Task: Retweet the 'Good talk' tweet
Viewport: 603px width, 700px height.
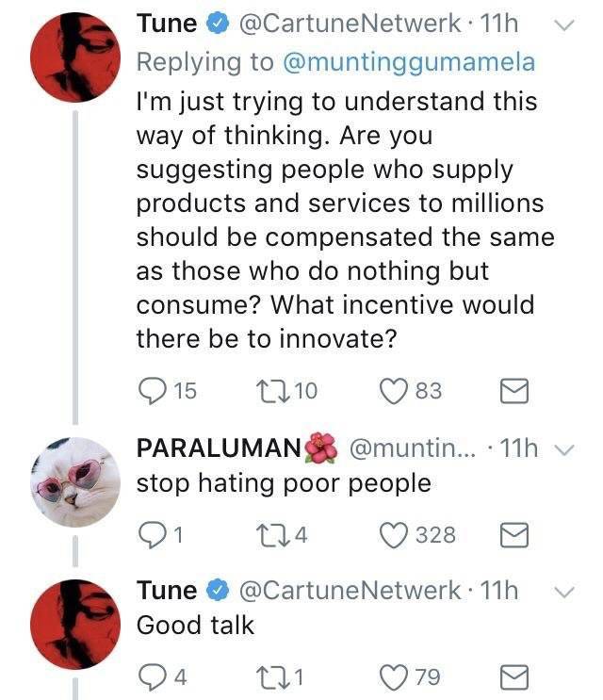Action: click(273, 676)
